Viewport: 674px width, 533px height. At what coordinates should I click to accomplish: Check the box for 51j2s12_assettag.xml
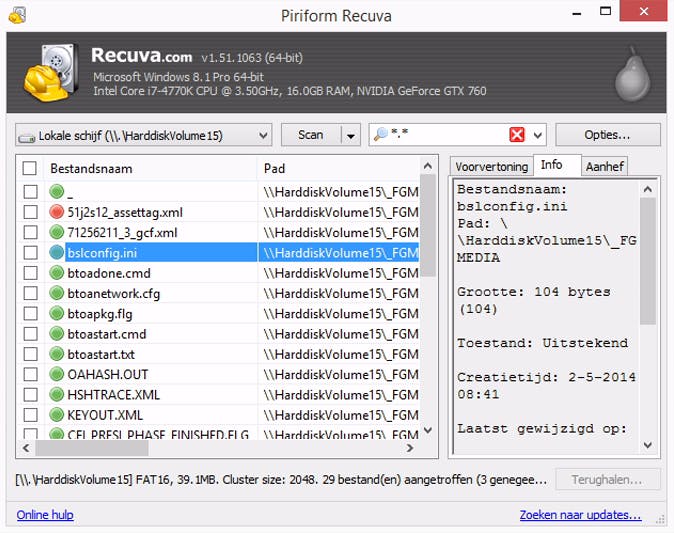[30, 211]
